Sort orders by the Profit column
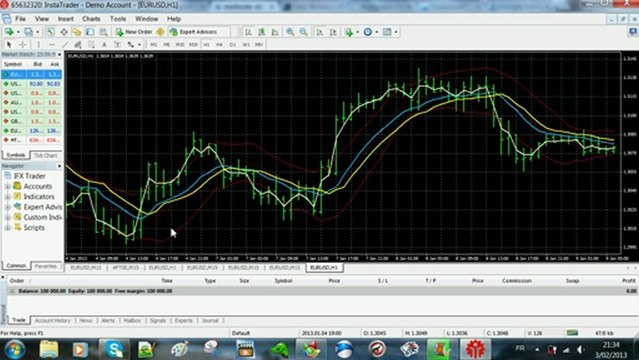 pyautogui.click(x=628, y=280)
